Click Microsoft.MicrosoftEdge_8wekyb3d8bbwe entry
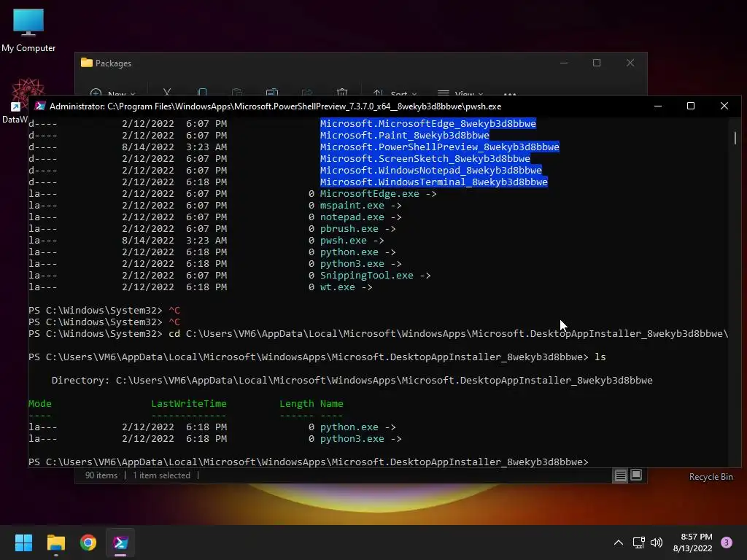Image resolution: width=747 pixels, height=560 pixels. pyautogui.click(x=427, y=123)
